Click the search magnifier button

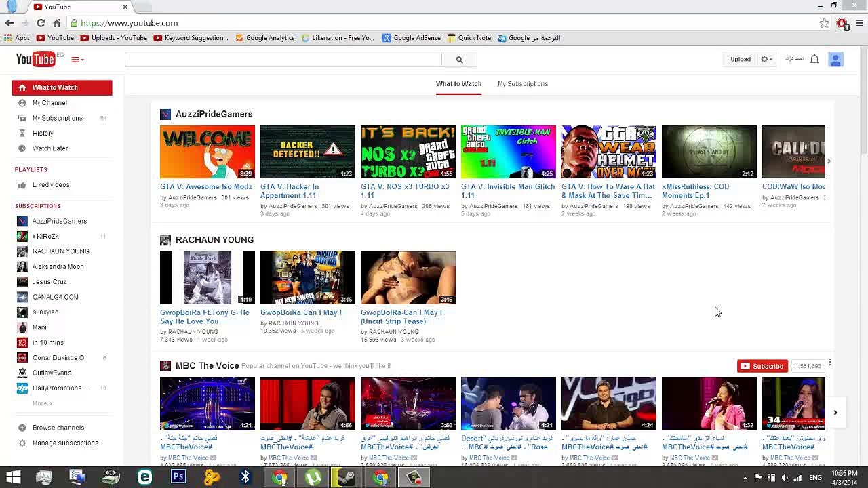pyautogui.click(x=459, y=60)
